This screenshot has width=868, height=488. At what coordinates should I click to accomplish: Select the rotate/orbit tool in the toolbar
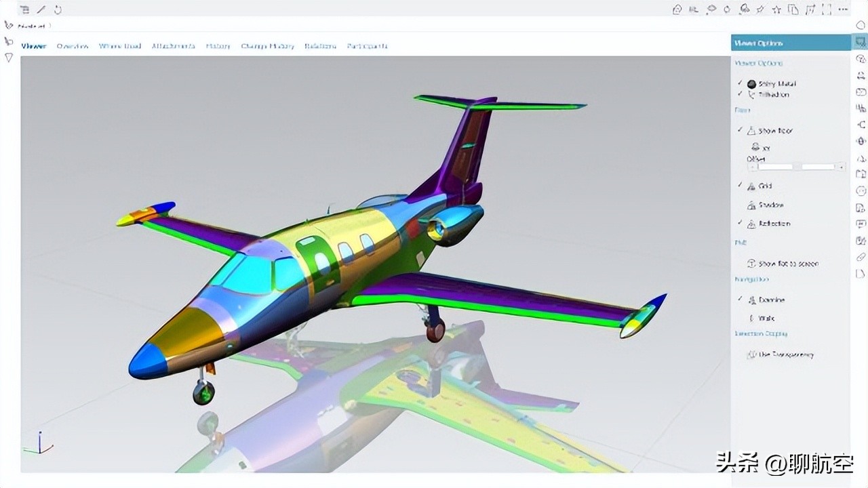coord(726,9)
